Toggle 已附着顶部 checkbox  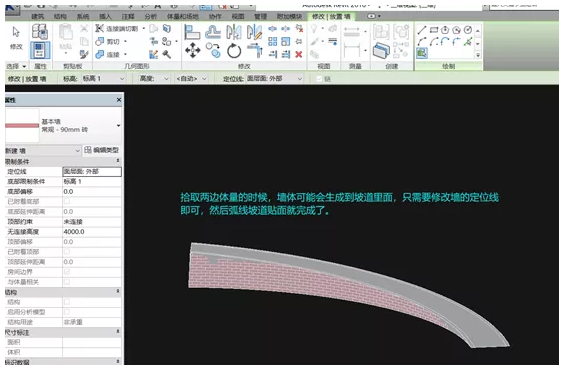point(67,251)
